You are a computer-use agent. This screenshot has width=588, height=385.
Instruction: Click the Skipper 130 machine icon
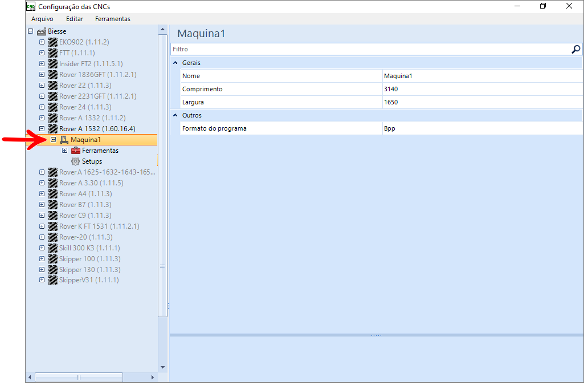pyautogui.click(x=53, y=270)
